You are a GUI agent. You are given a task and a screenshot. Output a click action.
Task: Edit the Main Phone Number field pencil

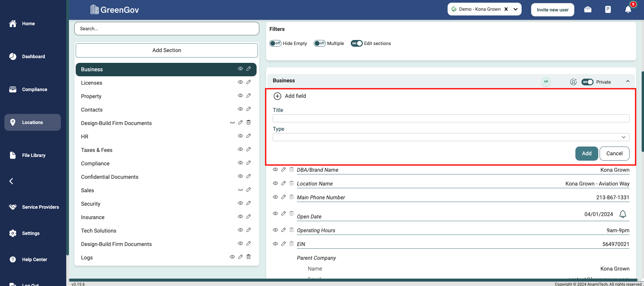(283, 197)
